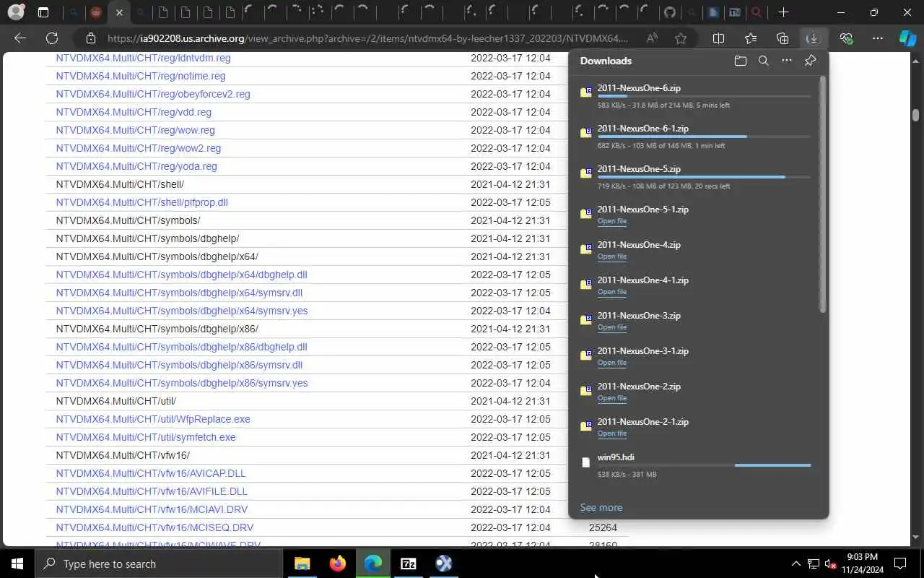Launch Firefox from taskbar
Image resolution: width=924 pixels, height=578 pixels.
pyautogui.click(x=337, y=564)
